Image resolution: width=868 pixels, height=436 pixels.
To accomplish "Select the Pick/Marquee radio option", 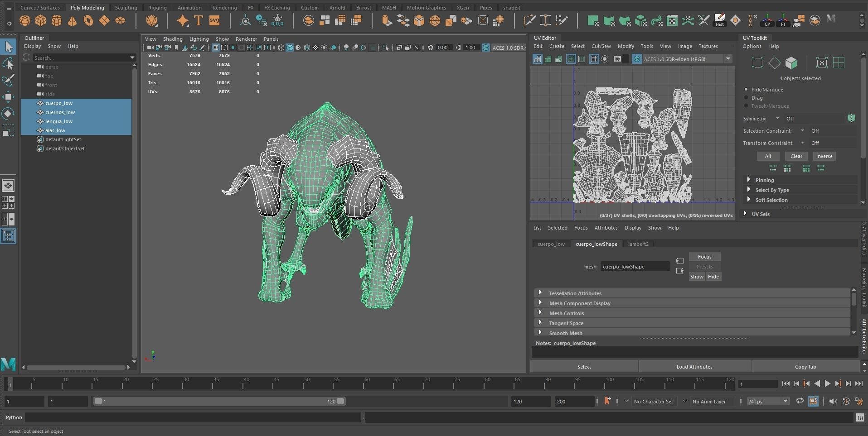I will coord(747,90).
